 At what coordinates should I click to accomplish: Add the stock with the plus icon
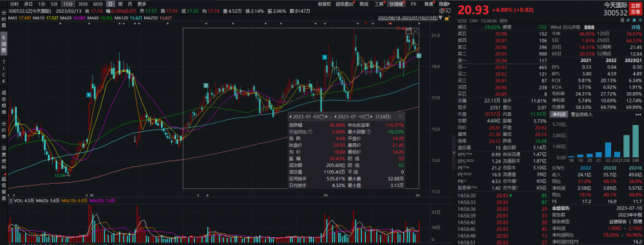640,20
